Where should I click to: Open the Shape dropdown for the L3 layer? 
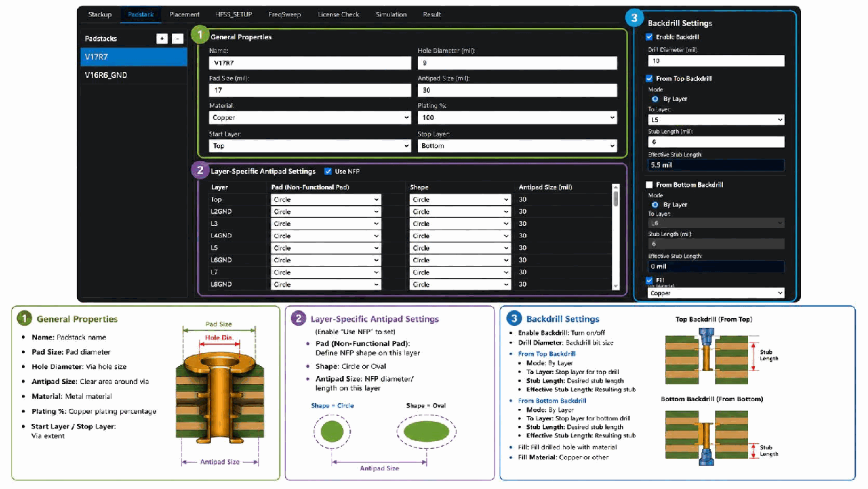460,224
